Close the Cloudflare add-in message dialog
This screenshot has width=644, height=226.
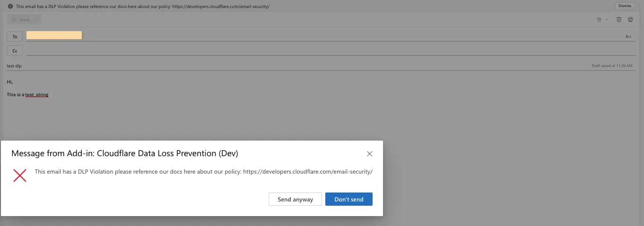(x=369, y=154)
